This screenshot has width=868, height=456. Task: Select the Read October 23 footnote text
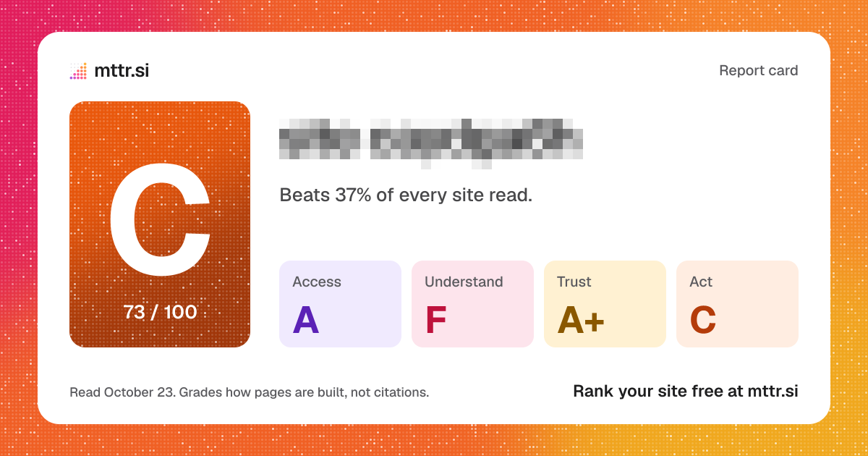pos(250,392)
